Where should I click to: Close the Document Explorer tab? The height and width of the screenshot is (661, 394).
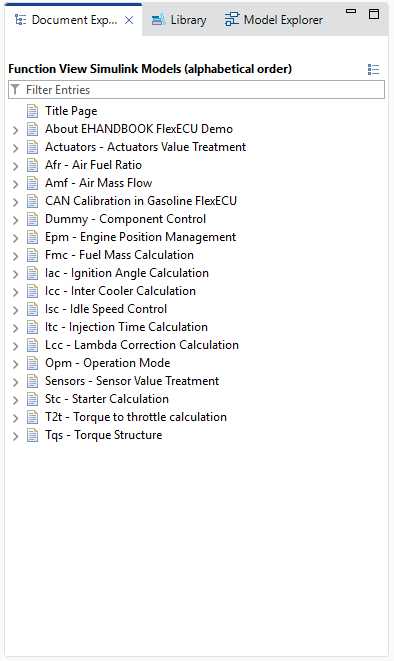coord(129,20)
